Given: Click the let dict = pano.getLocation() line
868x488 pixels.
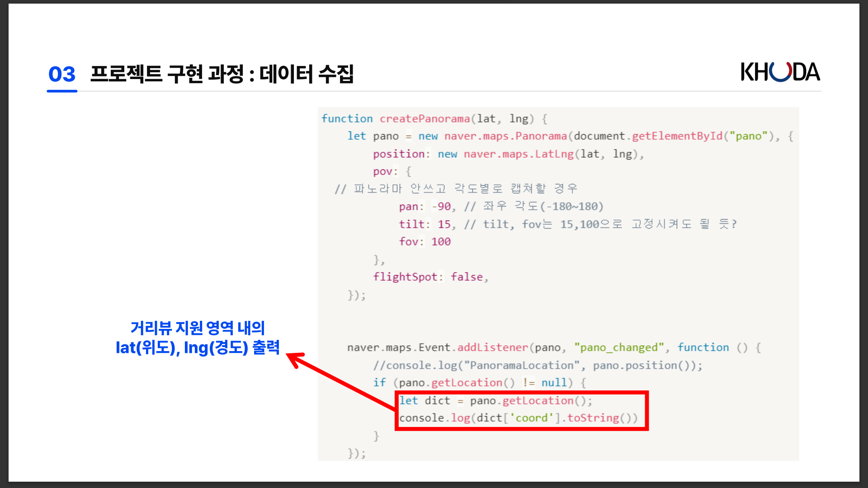Looking at the screenshot, I should [x=495, y=401].
